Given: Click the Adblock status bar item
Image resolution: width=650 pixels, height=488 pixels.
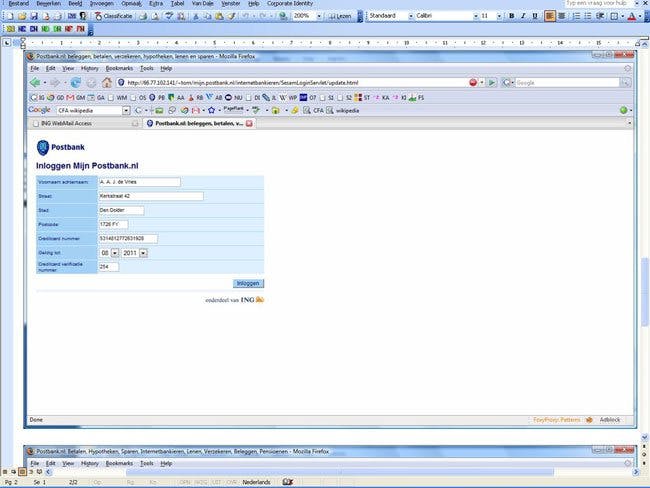Looking at the screenshot, I should (x=610, y=420).
